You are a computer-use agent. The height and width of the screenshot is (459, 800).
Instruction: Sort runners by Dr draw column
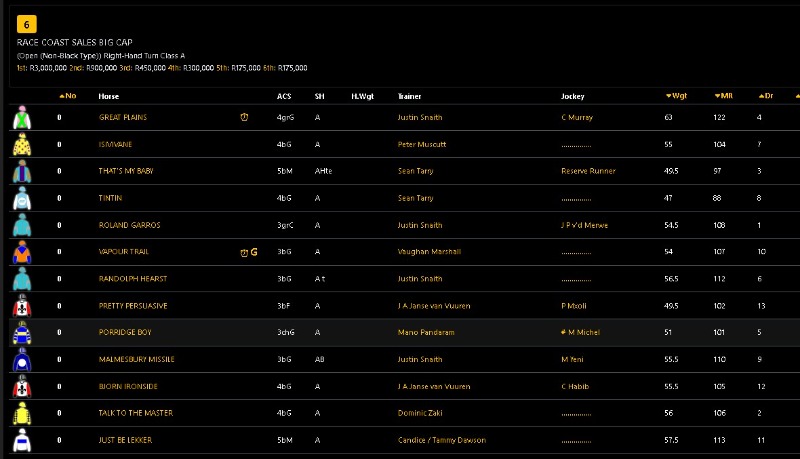pyautogui.click(x=766, y=96)
